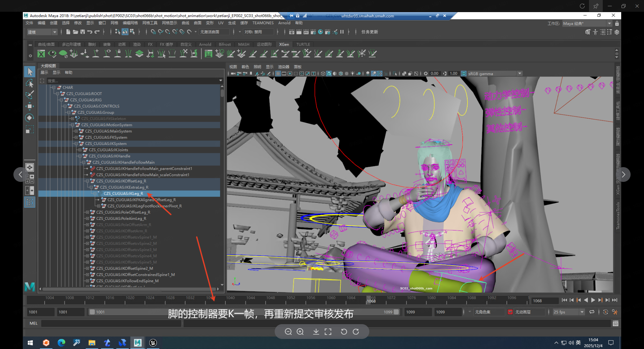Screen dimensions: 644x349
Task: Open the 文件 (File) menu
Action: (30, 23)
